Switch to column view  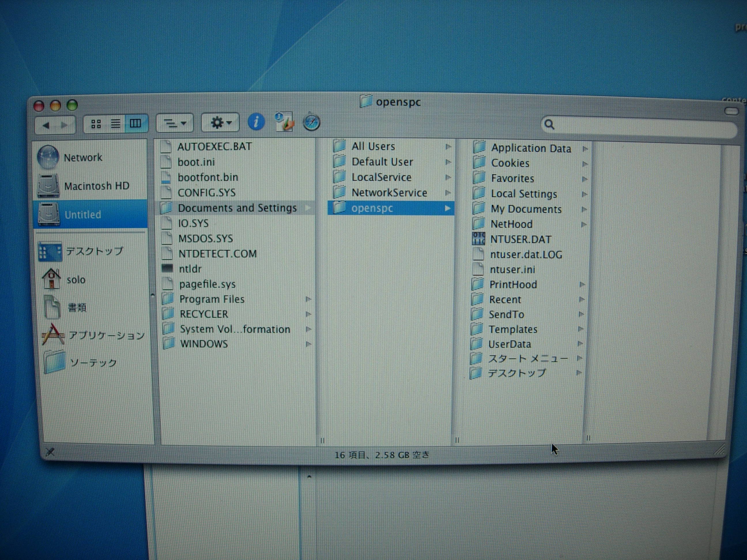point(136,123)
